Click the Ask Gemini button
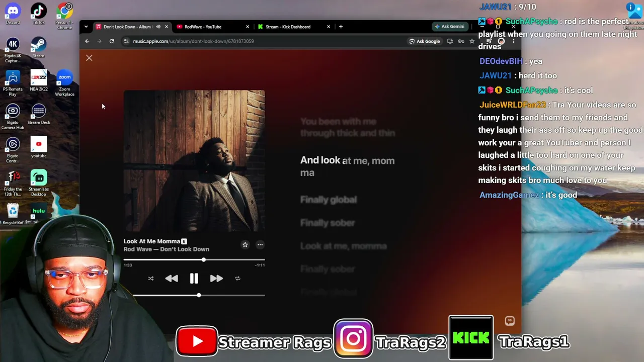Viewport: 644px width, 362px height. click(449, 27)
